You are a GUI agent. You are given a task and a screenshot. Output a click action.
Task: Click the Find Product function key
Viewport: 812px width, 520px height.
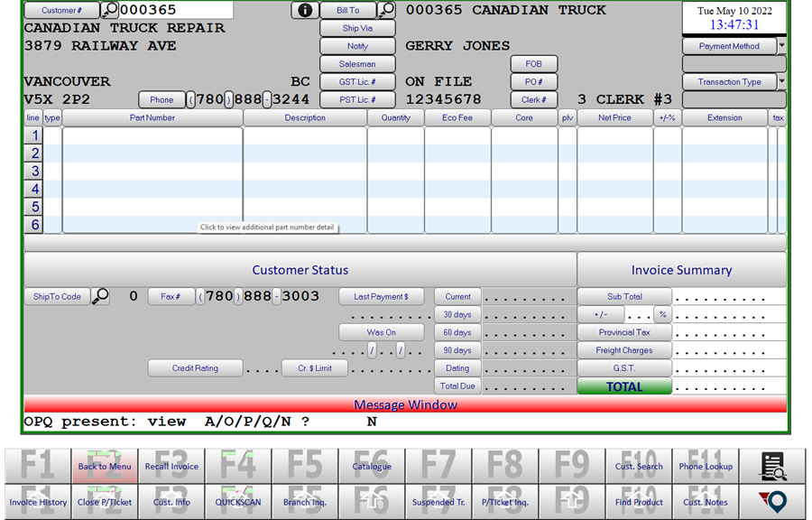pos(639,502)
